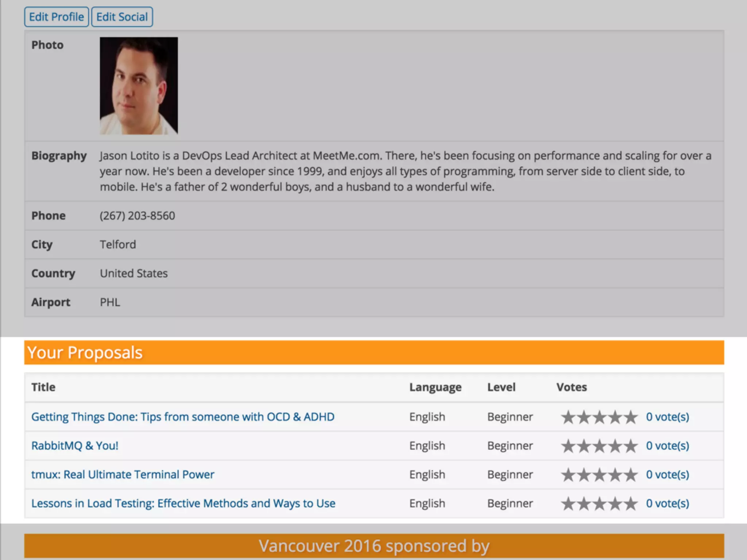Viewport: 747px width, 560px height.
Task: Click 0 vote(s) for RabbitMQ & You!
Action: coord(667,446)
